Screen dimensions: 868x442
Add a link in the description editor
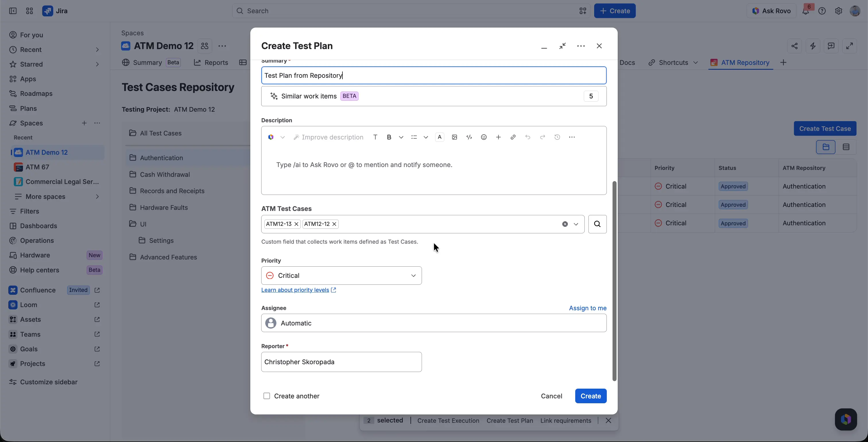[x=513, y=137]
